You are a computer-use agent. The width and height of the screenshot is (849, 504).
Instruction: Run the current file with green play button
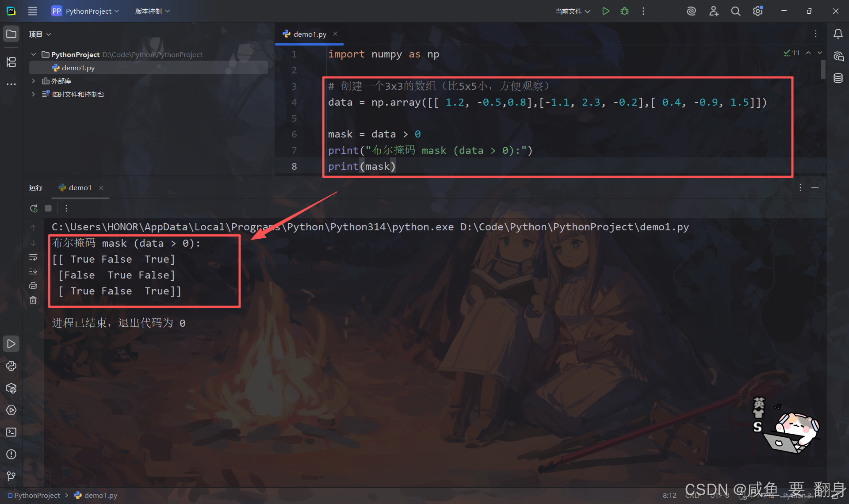click(606, 11)
